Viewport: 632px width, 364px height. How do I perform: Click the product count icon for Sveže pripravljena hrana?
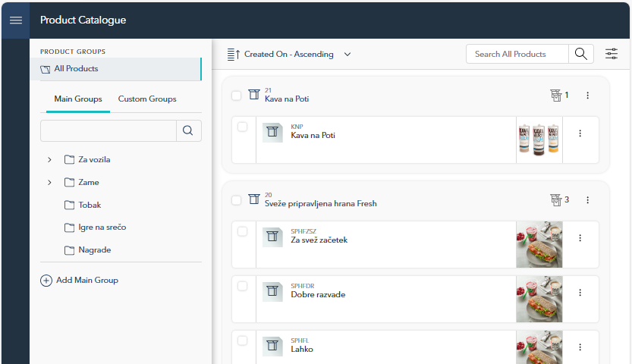click(556, 199)
